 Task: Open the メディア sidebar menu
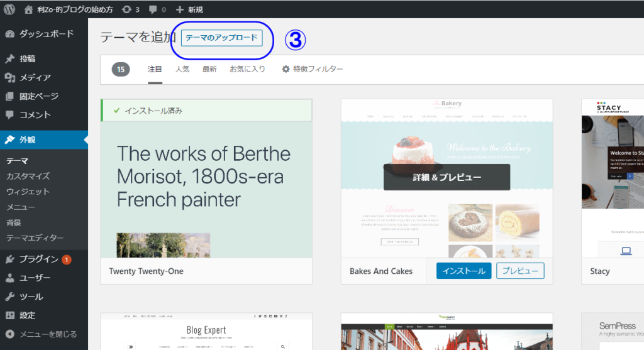(x=35, y=77)
